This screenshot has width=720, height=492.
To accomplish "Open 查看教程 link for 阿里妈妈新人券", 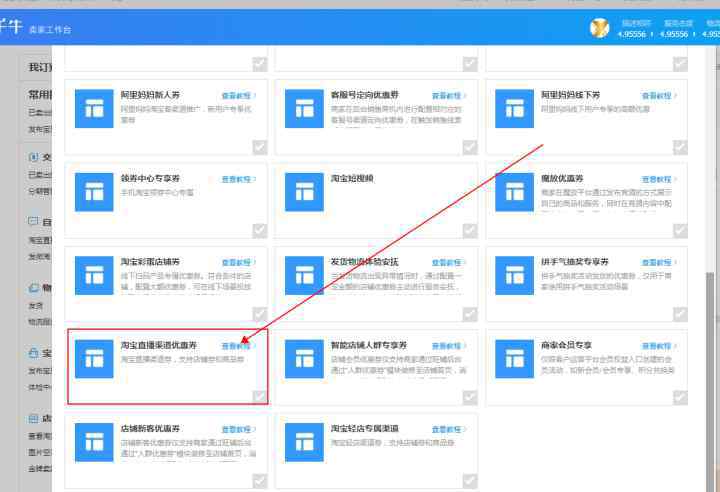I will [x=238, y=96].
